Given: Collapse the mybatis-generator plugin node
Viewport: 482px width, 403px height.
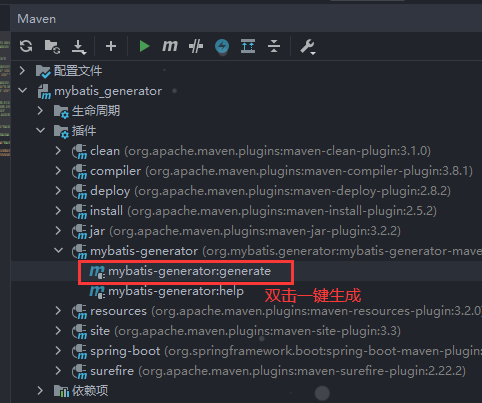Looking at the screenshot, I should pyautogui.click(x=59, y=250).
